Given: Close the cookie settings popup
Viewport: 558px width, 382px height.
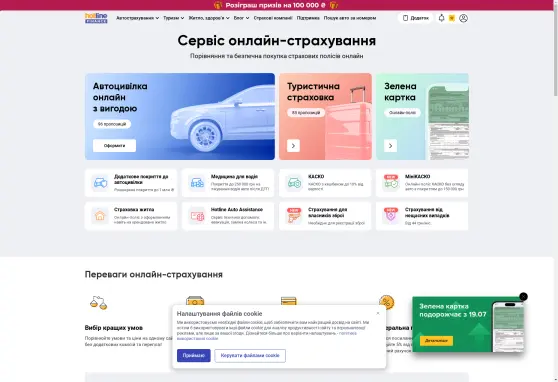Looking at the screenshot, I should [378, 313].
